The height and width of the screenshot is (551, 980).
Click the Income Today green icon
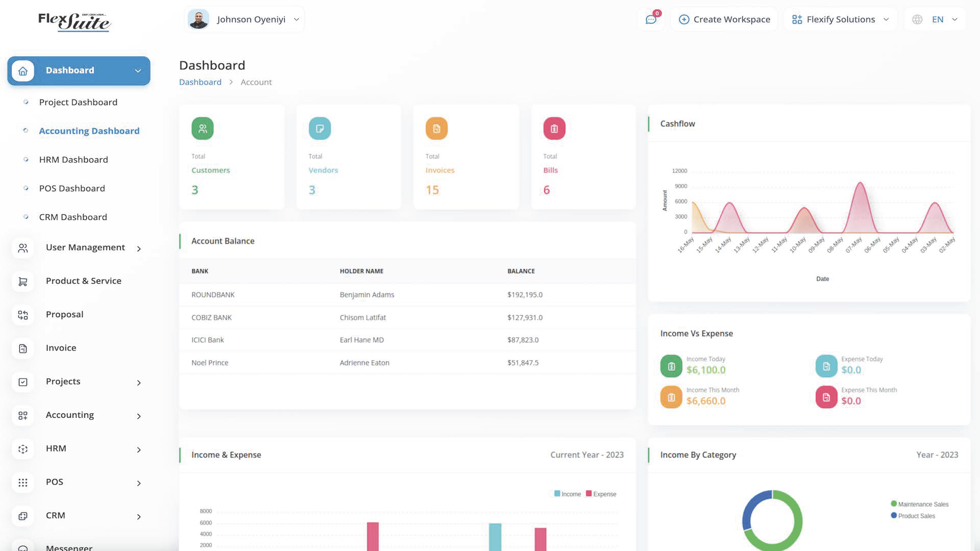(671, 366)
